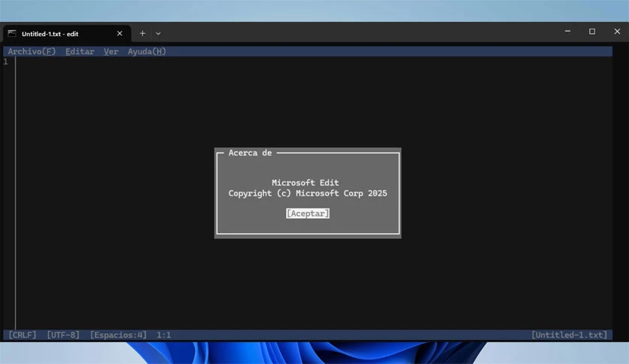The height and width of the screenshot is (364, 629).
Task: Select the Untitled-1.txt - edit tab
Action: click(67, 34)
